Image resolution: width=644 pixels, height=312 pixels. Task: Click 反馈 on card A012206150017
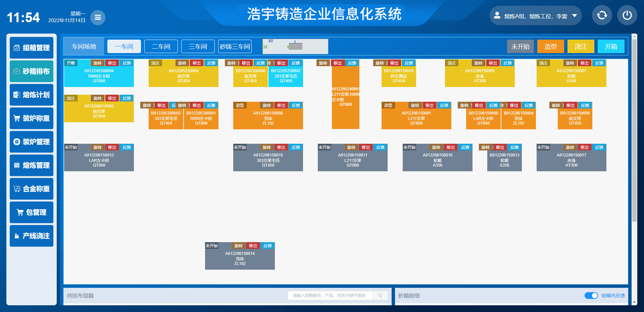599,147
